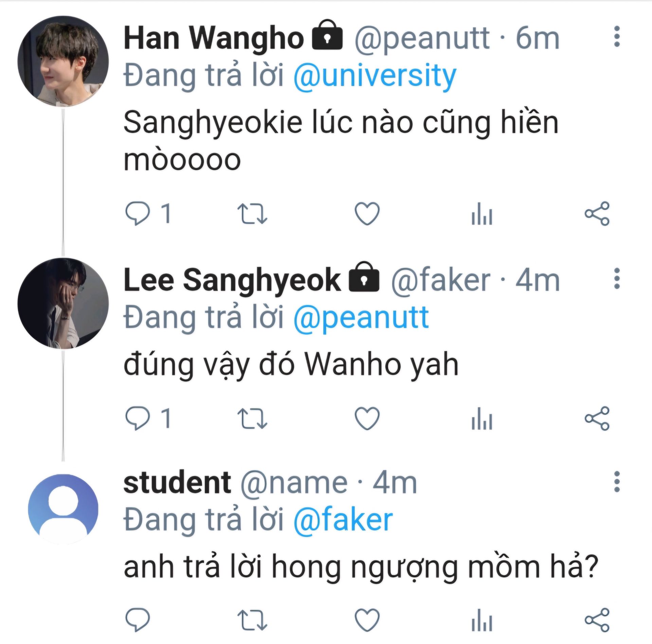Reply to Lee Sanghyeok's tweet
Image resolution: width=652 pixels, height=644 pixels.
coord(138,418)
